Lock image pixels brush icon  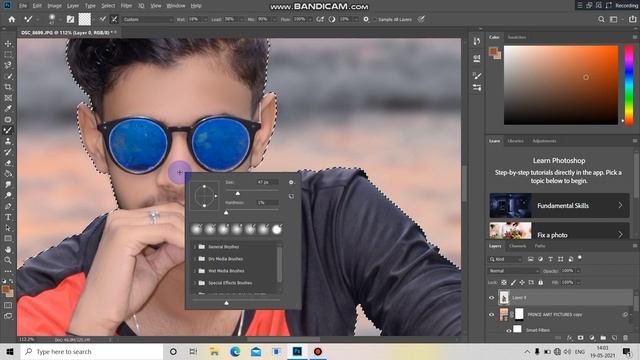[513, 282]
